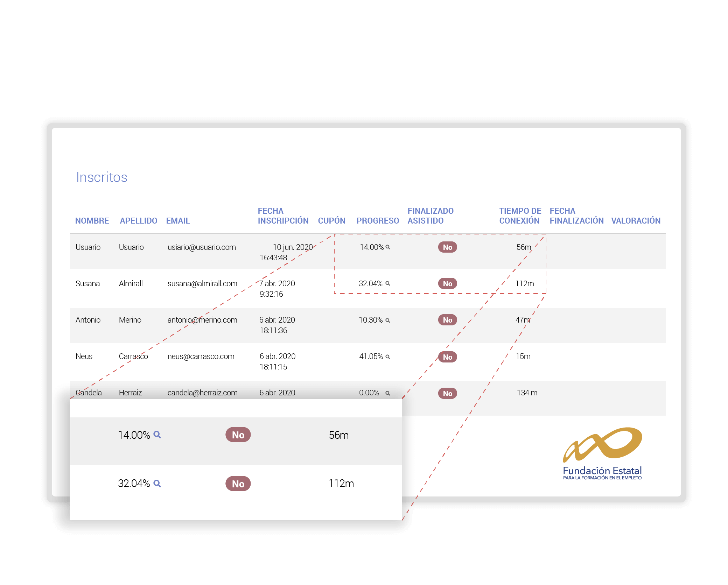728x585 pixels.
Task: Open progress details for Usuario 14.00% in table
Action: pos(388,247)
